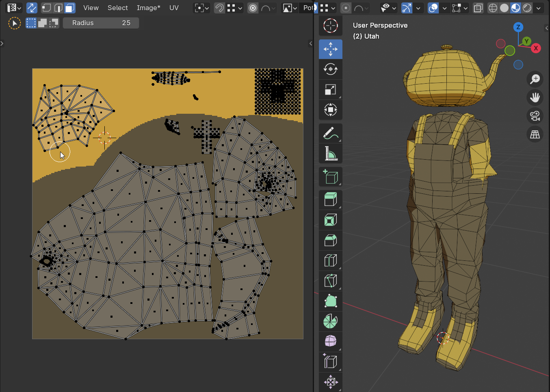The image size is (550, 392).
Task: Open the gizmo options dropdown arrow
Action: click(x=418, y=8)
